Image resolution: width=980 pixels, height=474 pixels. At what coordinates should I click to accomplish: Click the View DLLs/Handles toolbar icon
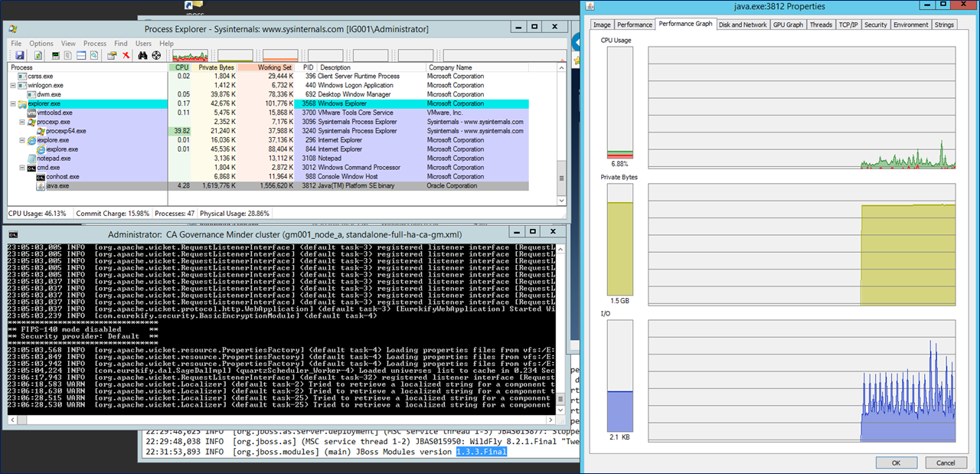93,55
